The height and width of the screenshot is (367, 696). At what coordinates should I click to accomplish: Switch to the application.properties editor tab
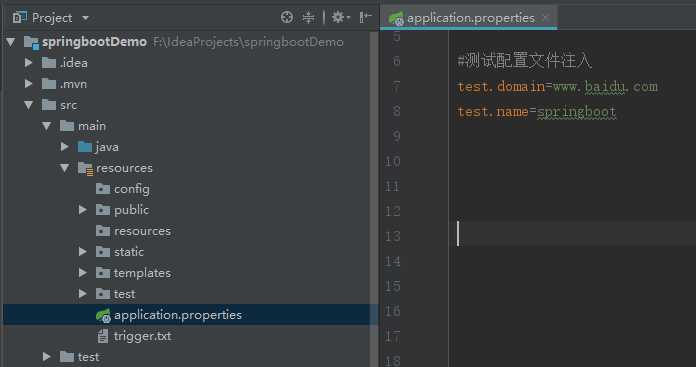tap(468, 18)
